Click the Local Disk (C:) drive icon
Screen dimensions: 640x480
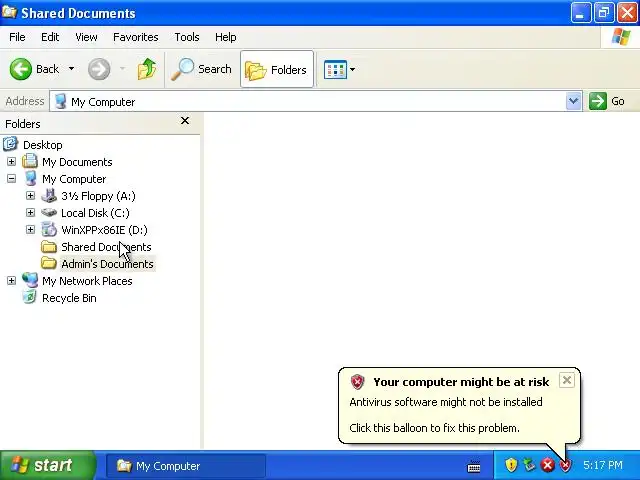[49, 213]
